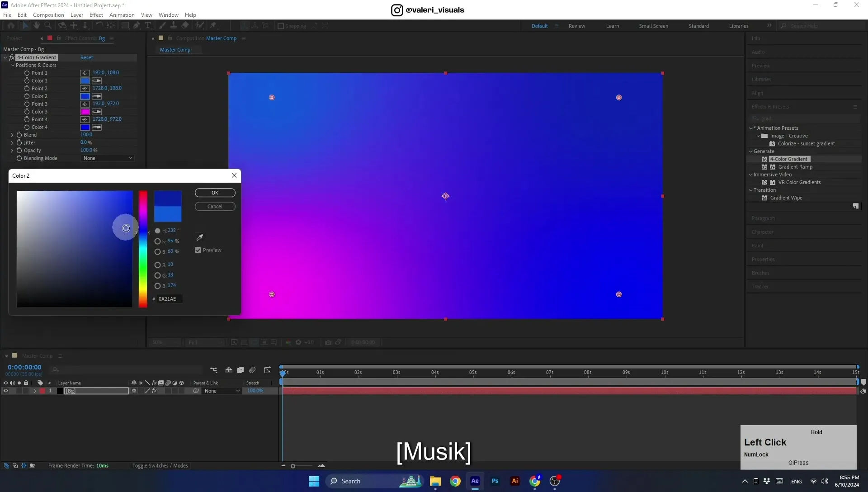
Task: Open the composition mini-flowchart icon
Action: point(213,370)
